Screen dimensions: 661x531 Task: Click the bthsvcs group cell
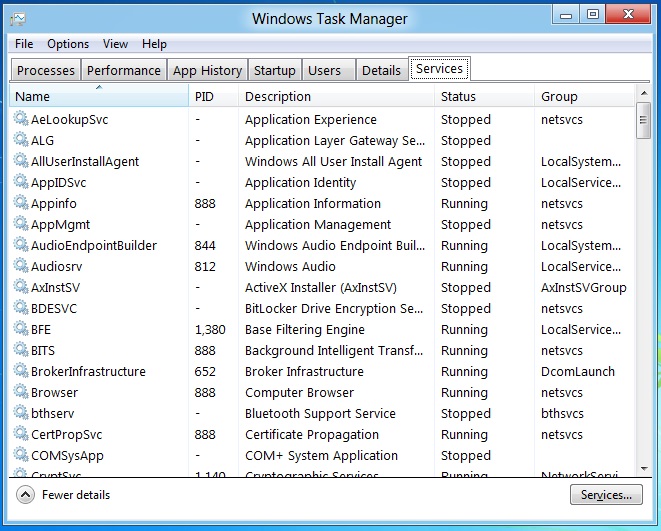tap(562, 414)
